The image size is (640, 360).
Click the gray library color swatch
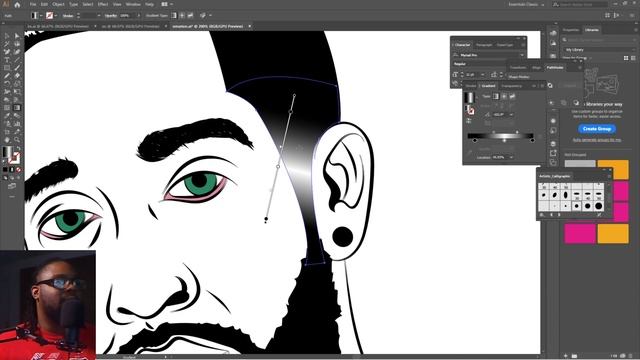[580, 164]
